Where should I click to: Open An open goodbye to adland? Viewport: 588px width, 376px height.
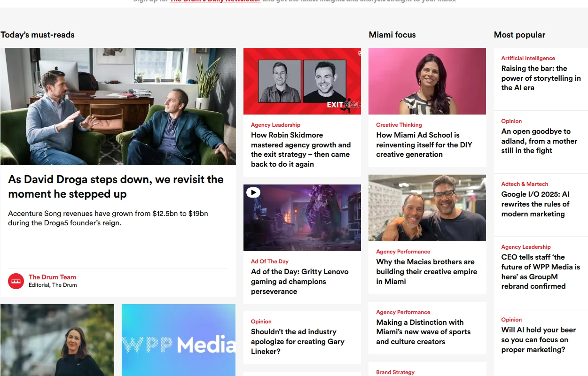pos(539,141)
